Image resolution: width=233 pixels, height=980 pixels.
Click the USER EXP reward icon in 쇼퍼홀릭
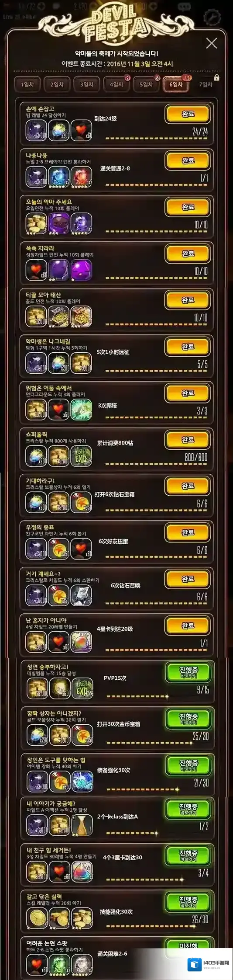coord(81,456)
